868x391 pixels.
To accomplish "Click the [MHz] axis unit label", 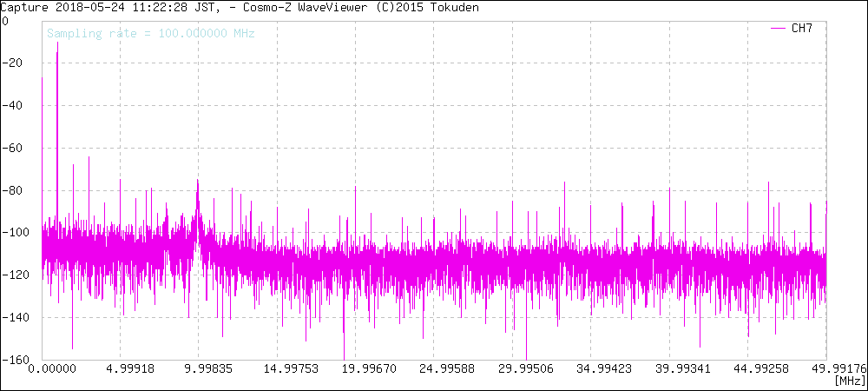I will pos(849,381).
